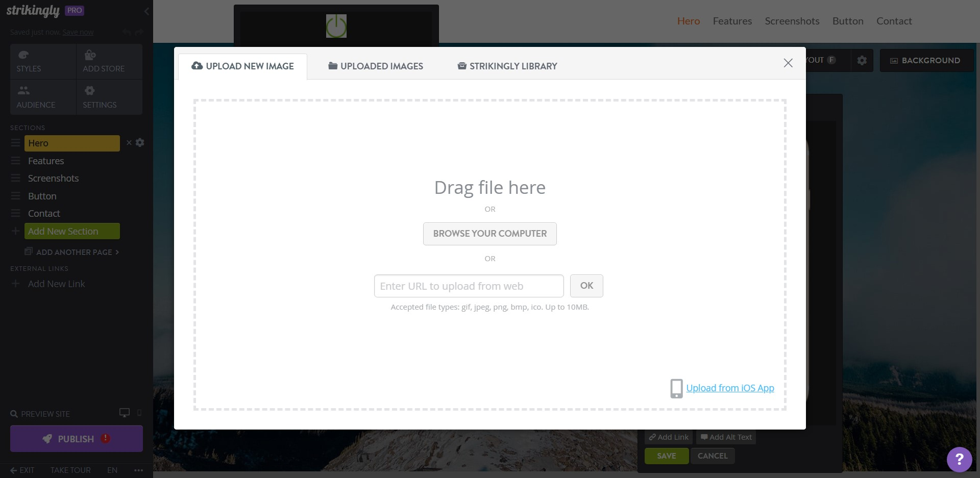Switch to the Uploaded Images tab

(375, 66)
